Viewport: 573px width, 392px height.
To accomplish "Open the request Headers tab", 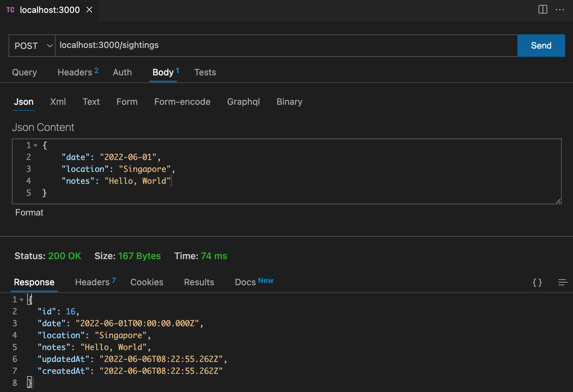I will (x=75, y=72).
